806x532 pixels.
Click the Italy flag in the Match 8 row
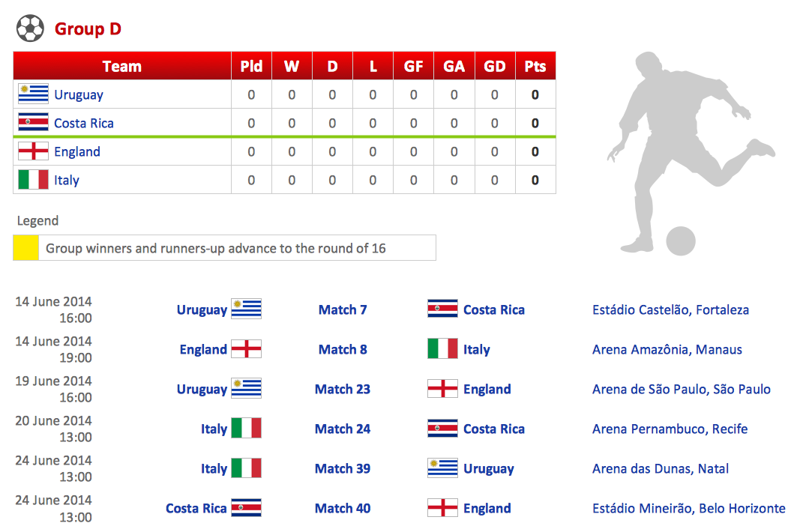(x=442, y=349)
